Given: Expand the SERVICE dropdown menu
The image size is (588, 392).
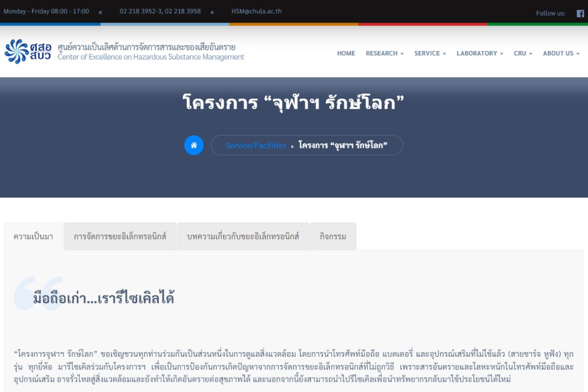Looking at the screenshot, I should tap(430, 53).
